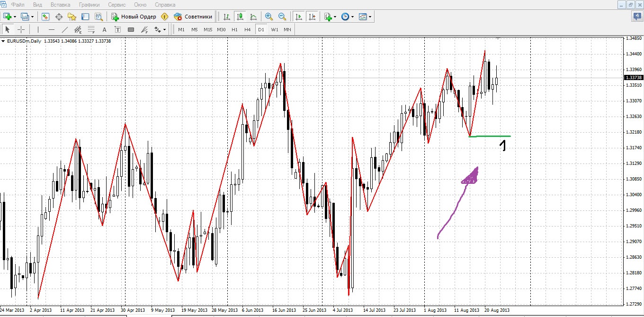Viewport: 644px width, 317px height.
Task: Open the Справка menu
Action: 164,4
